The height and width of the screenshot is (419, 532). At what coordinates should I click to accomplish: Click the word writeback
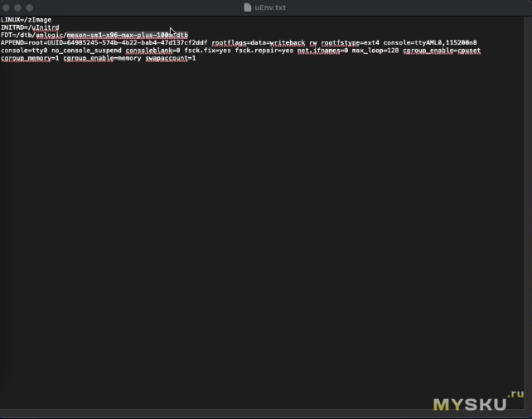pos(288,43)
